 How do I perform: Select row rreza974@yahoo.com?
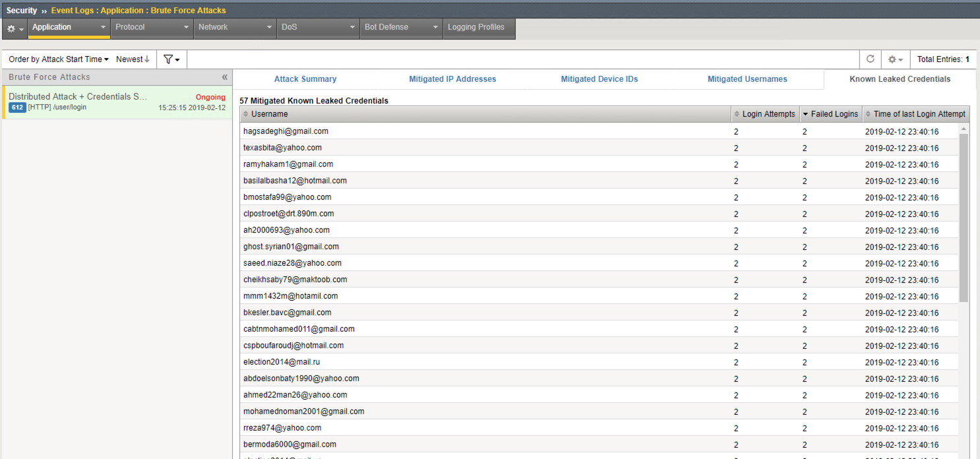point(599,428)
